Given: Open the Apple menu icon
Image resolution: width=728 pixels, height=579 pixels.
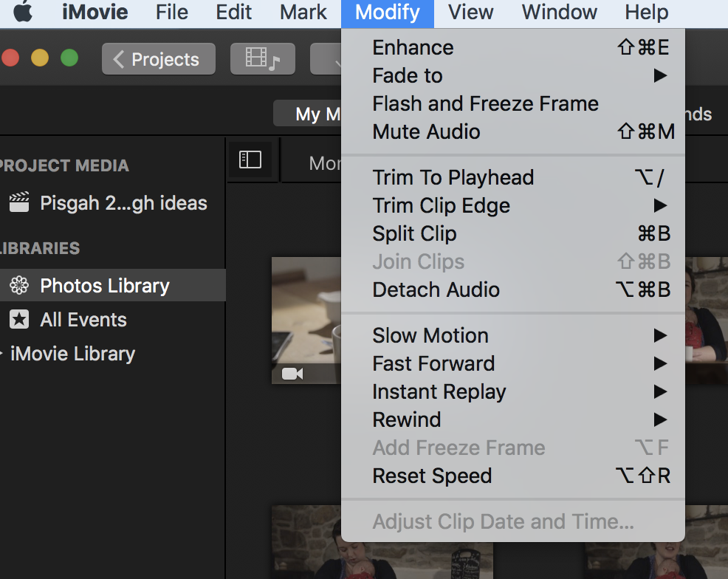Looking at the screenshot, I should [23, 12].
